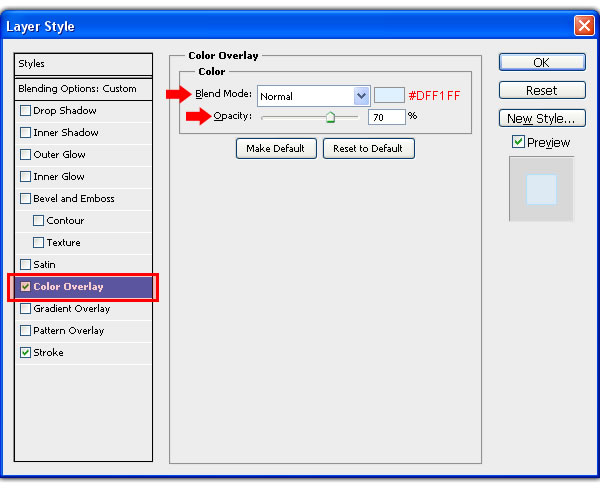Select the Styles entry in the list
This screenshot has height=488, width=600.
tap(83, 64)
